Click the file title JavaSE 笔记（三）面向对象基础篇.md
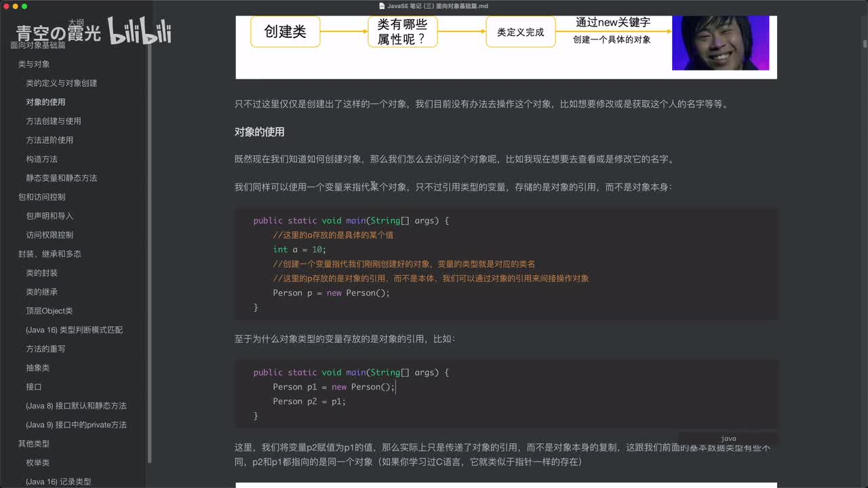This screenshot has height=488, width=868. 437,6
